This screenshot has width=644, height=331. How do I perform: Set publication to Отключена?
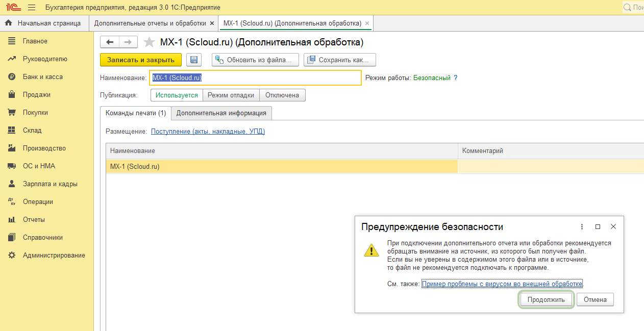(283, 95)
